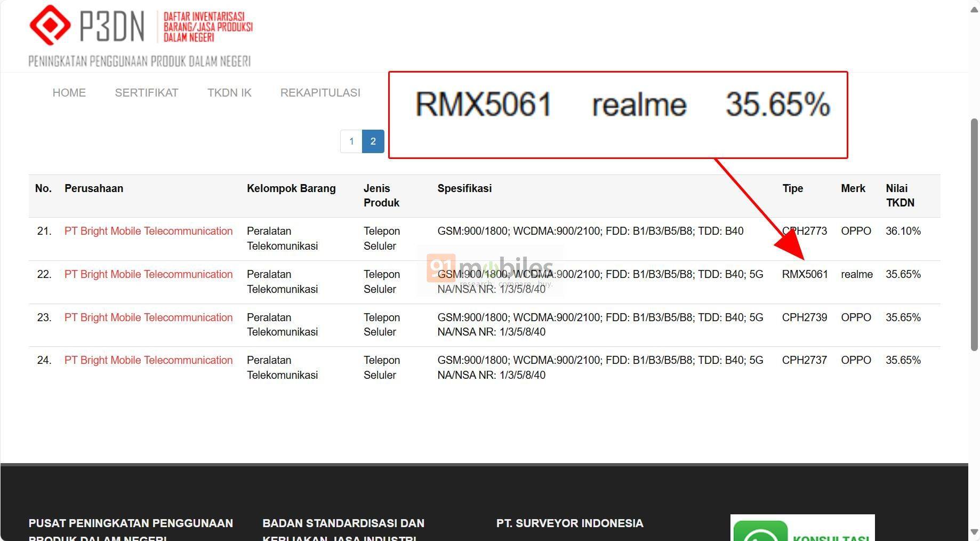Screen dimensions: 980x541
Task: Click the Nilai TKDN column header
Action: (900, 195)
